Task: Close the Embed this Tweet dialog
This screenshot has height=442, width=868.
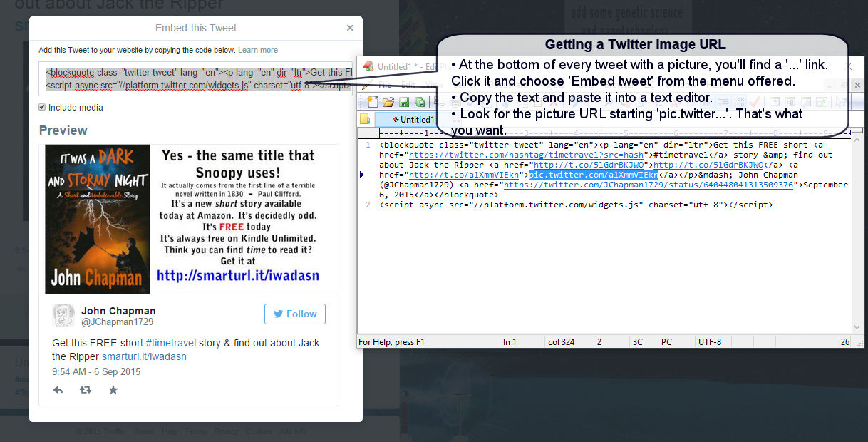Action: coord(350,28)
